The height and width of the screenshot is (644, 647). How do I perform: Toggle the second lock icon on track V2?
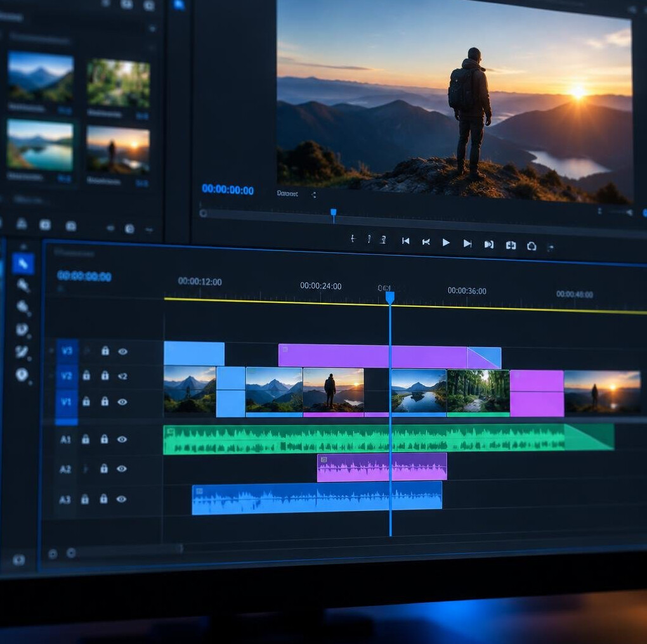click(x=105, y=375)
